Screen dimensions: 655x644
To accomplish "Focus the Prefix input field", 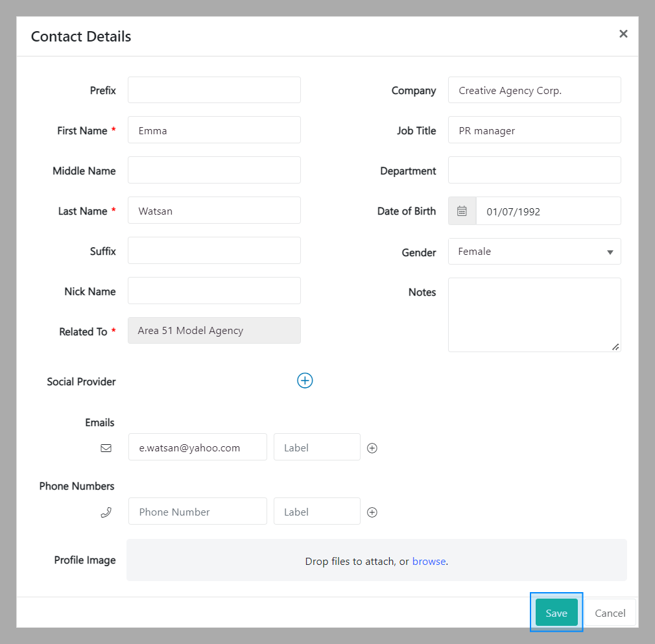I will [214, 90].
